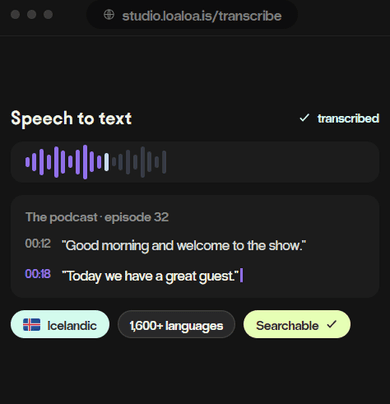Click the globe icon in address bar
390x404 pixels.
(109, 15)
